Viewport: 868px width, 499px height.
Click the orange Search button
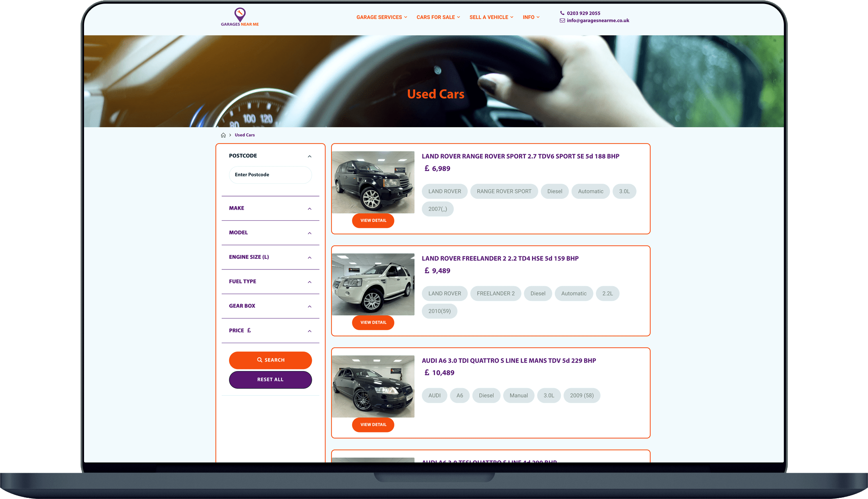coord(270,360)
